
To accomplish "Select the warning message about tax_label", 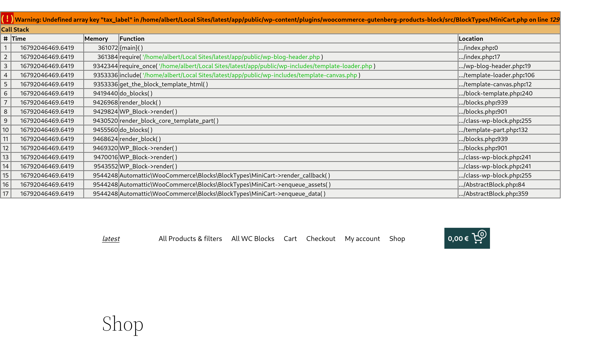I will point(287,19).
